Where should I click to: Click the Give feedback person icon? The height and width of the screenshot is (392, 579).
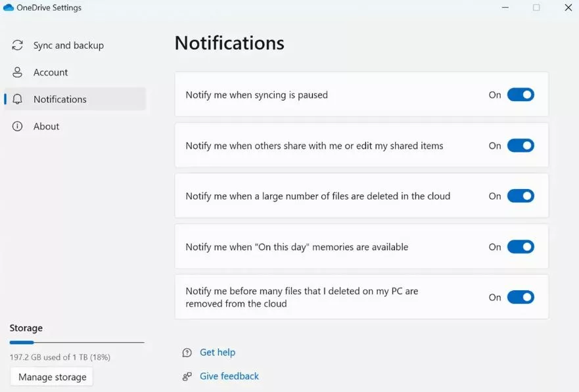[x=187, y=376]
